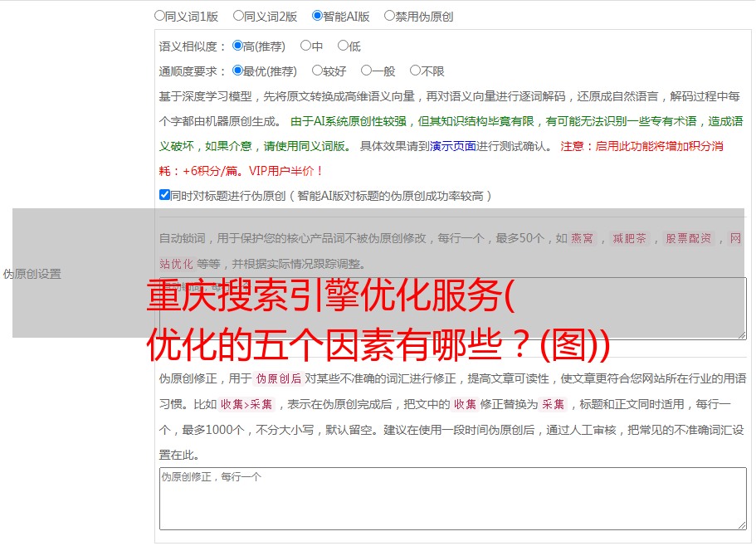The image size is (756, 546).
Task: Open the 演示页面 link
Action: (x=453, y=146)
